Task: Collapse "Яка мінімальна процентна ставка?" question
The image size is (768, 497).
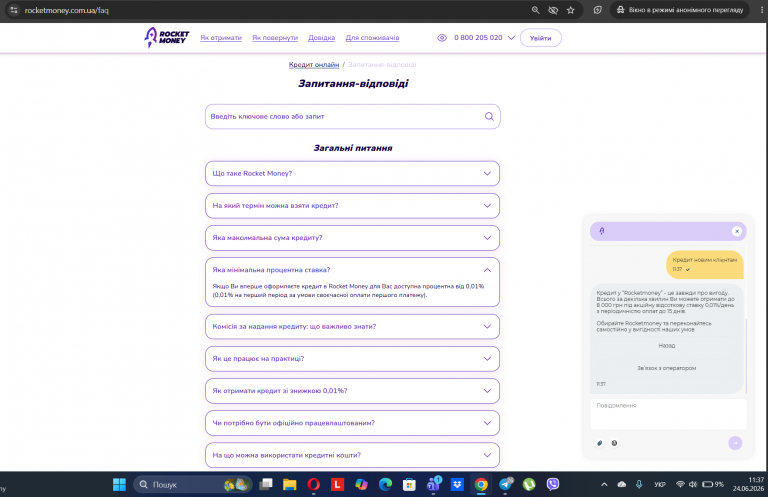Action: (x=352, y=270)
